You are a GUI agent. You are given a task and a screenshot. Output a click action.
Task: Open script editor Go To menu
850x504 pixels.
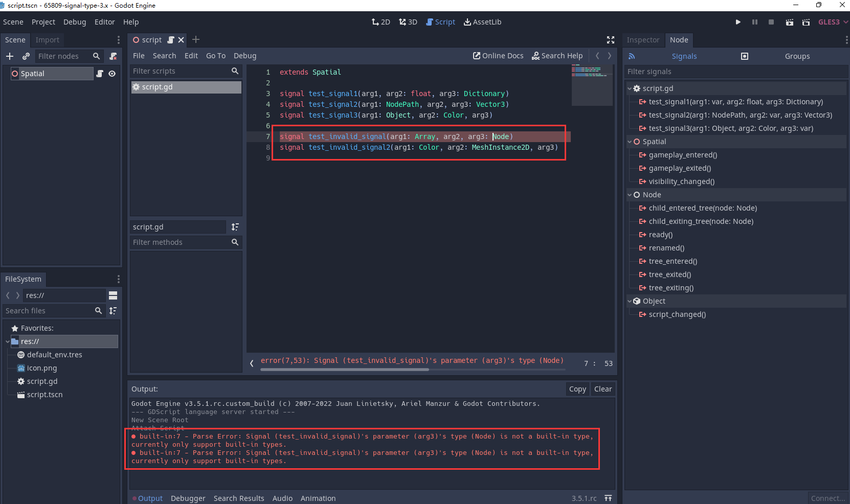[x=216, y=56]
